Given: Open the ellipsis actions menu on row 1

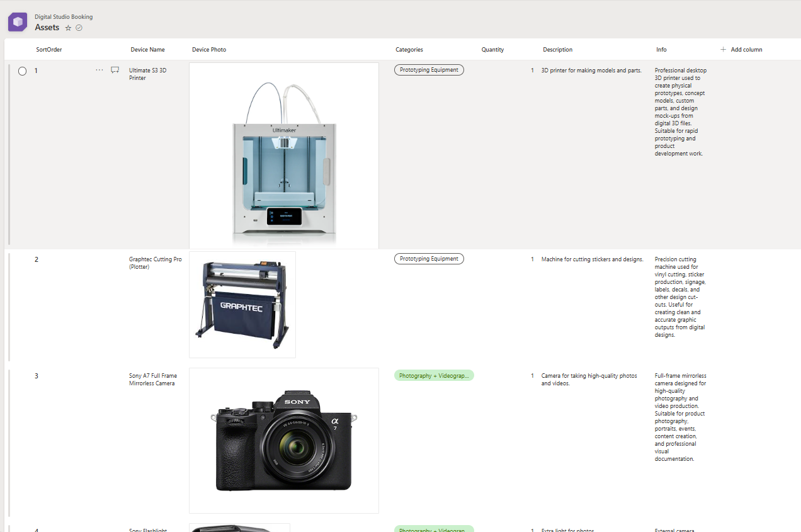Looking at the screenshot, I should tap(99, 70).
